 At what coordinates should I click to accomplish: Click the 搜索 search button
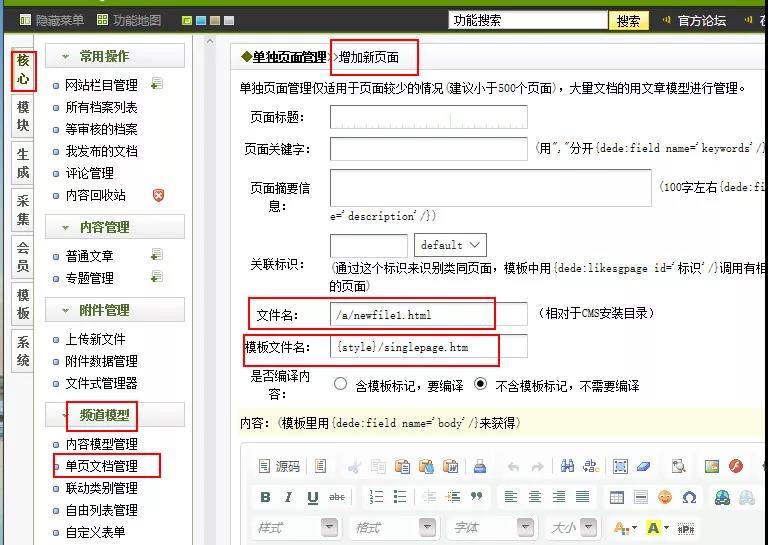pos(628,21)
